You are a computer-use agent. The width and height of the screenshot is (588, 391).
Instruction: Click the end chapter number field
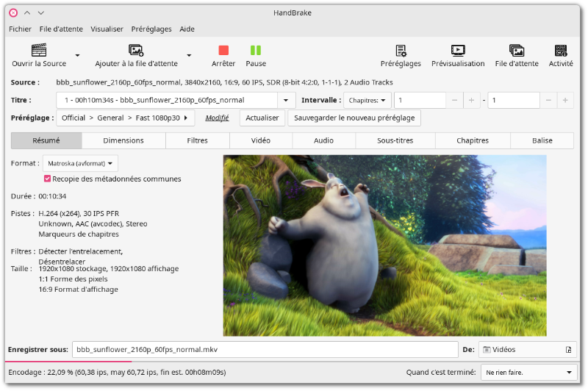coord(514,100)
